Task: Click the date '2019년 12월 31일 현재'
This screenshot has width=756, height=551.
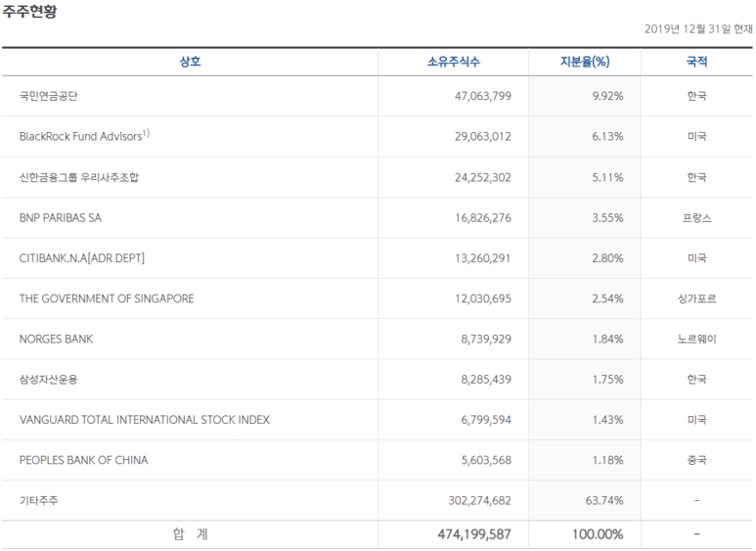Action: pyautogui.click(x=698, y=29)
